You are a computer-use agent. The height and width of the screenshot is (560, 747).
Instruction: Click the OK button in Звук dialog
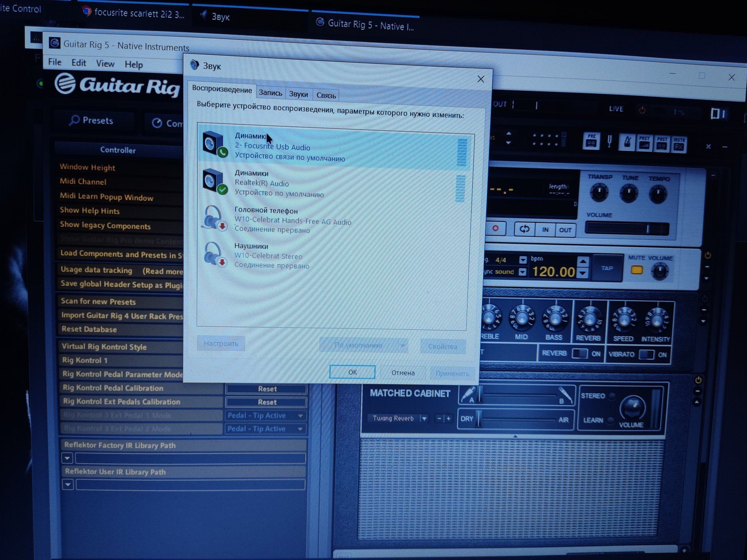(x=352, y=372)
